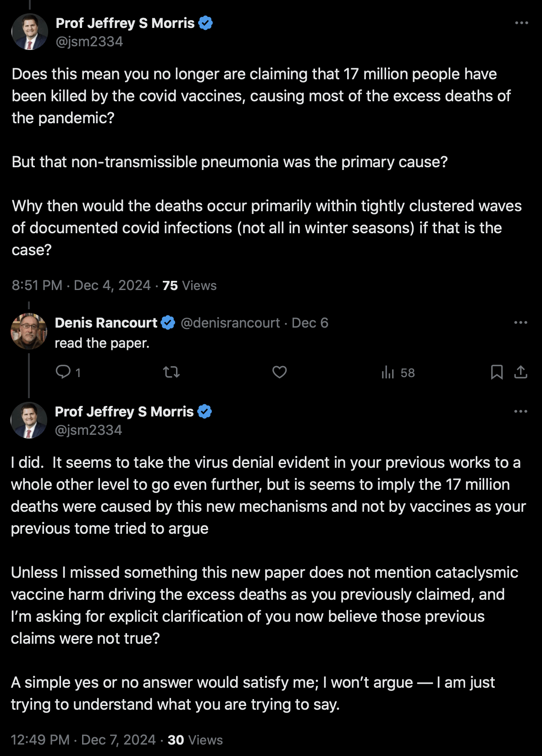Open Denis Rancourt's profile picture
Viewport: 542px width, 756px height.
29,331
